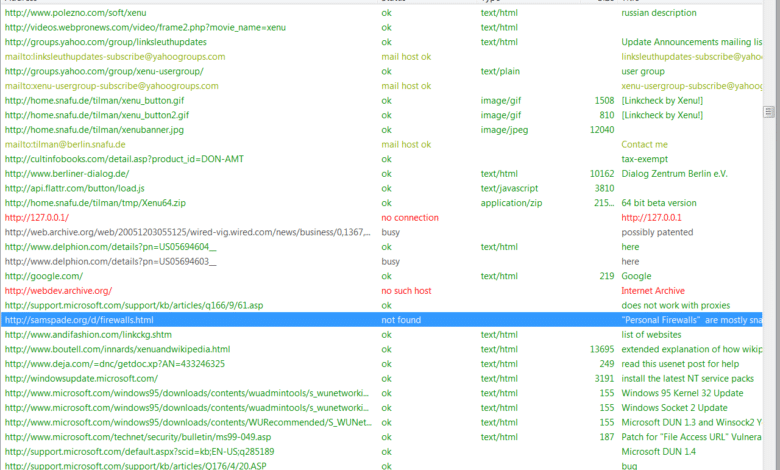Click the 'no such host' status cell
Viewport: 780px width, 470px height.
tap(406, 291)
